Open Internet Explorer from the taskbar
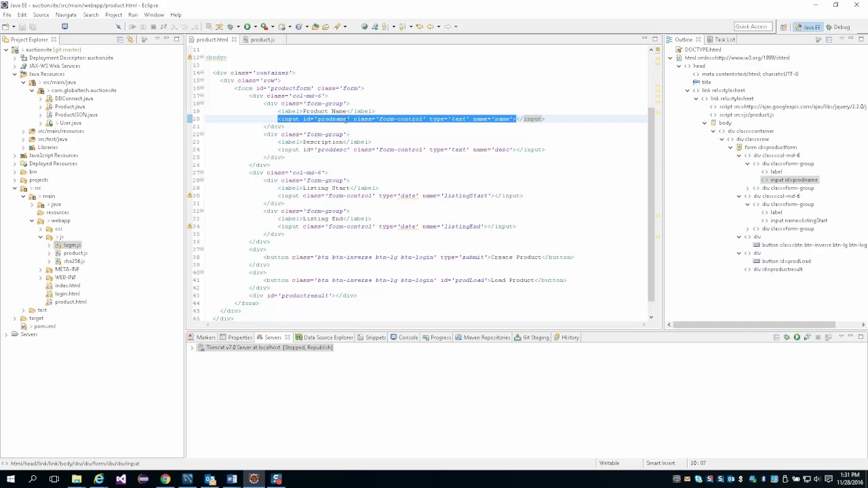The width and height of the screenshot is (868, 488). tap(98, 479)
